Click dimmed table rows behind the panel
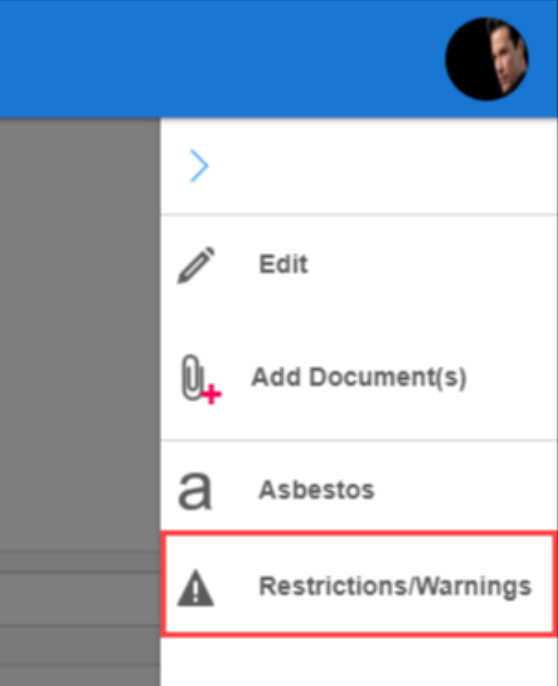 click(80, 618)
